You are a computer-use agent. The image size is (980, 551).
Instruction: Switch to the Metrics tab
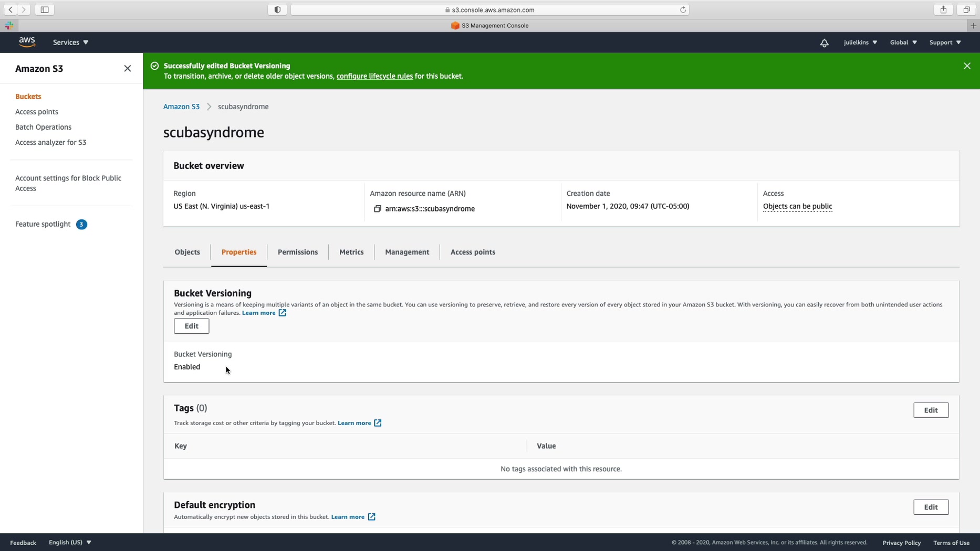351,252
